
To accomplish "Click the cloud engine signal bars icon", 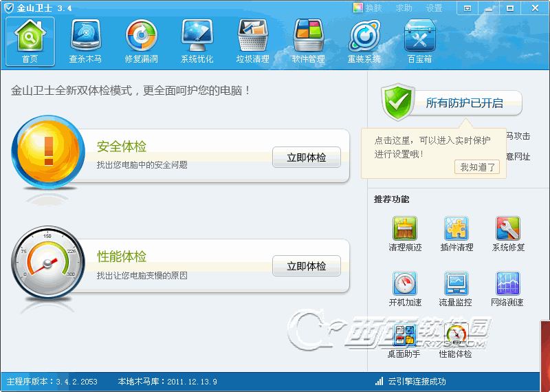I will [379, 382].
